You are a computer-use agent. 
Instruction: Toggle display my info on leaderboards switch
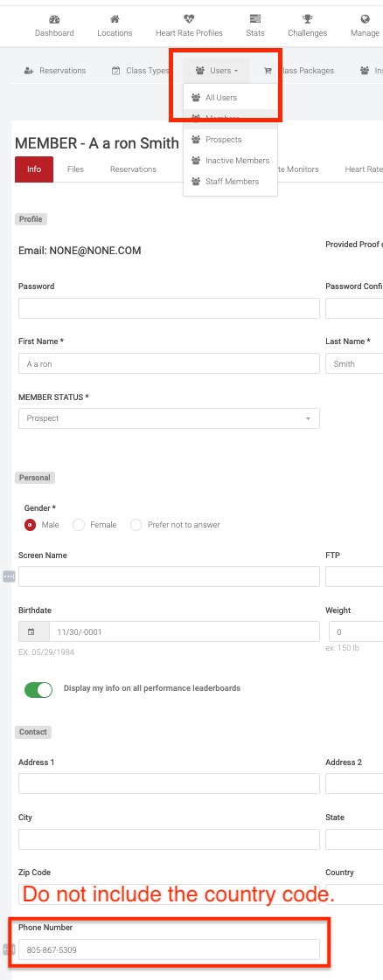38,689
